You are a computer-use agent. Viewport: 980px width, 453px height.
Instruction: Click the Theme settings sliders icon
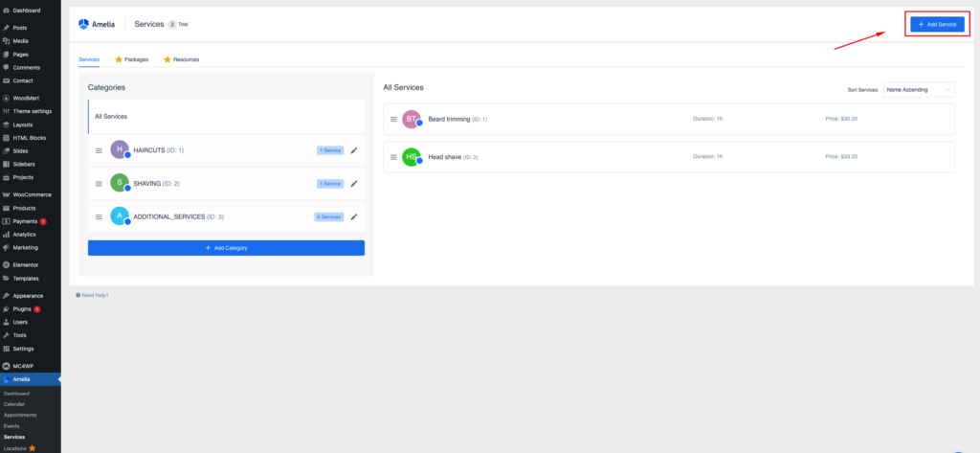pos(7,111)
